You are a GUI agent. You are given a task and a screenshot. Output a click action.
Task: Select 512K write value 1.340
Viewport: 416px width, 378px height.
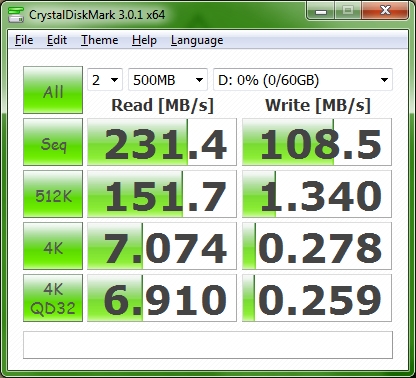317,194
